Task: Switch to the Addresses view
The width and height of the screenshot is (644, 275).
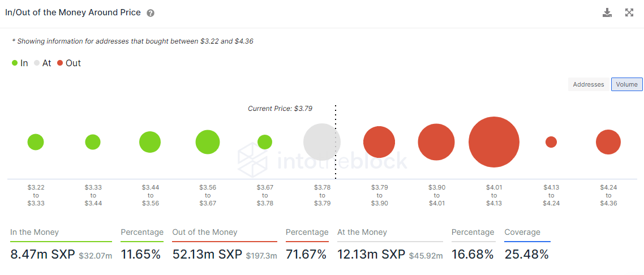Action: point(589,84)
